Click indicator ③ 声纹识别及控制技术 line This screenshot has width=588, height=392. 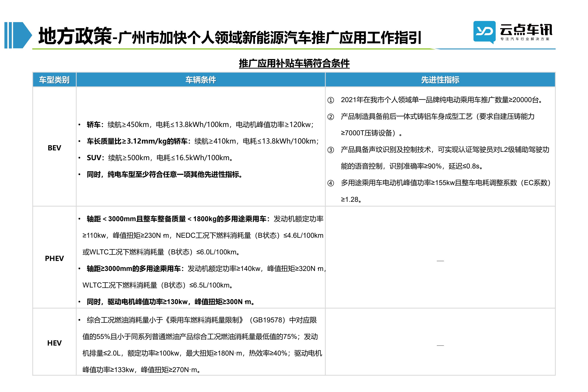(x=438, y=150)
